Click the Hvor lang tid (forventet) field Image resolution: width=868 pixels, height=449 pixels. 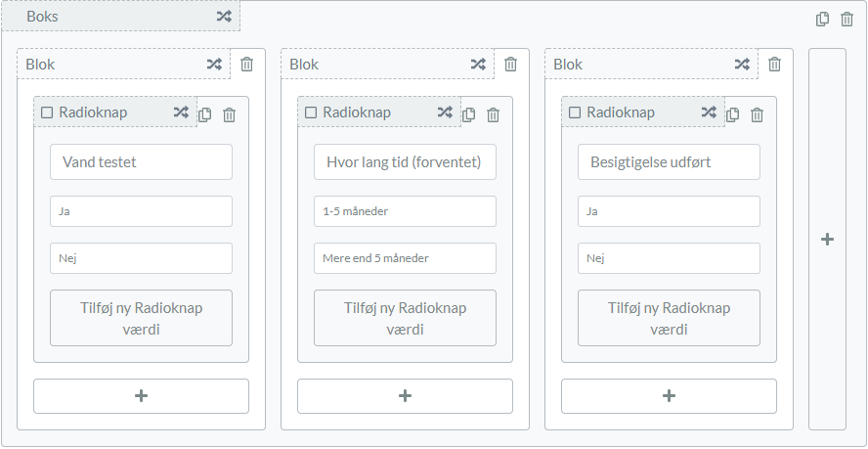click(x=405, y=162)
